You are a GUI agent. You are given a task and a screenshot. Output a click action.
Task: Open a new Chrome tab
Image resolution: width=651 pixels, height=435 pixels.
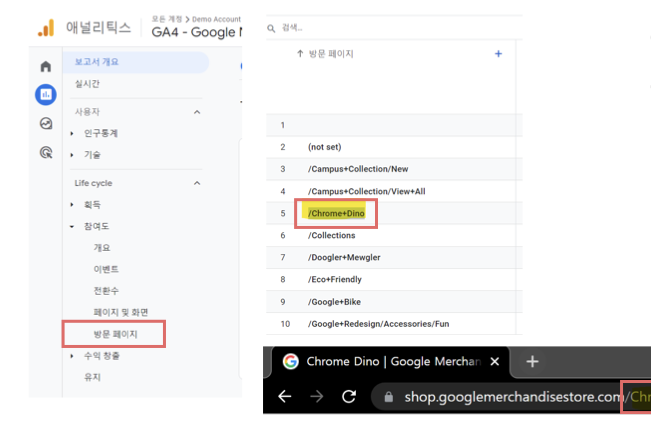[532, 362]
